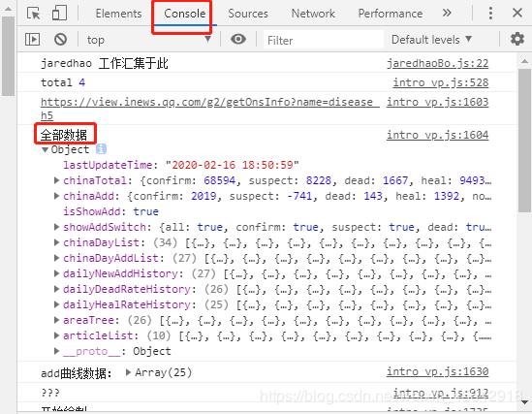The height and width of the screenshot is (414, 532).
Task: Click the isShowAdd: true property
Action: (110, 211)
